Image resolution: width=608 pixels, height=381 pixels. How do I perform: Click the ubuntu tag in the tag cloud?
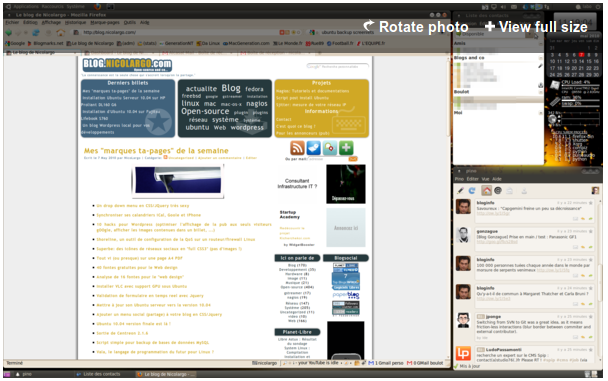[x=197, y=128]
